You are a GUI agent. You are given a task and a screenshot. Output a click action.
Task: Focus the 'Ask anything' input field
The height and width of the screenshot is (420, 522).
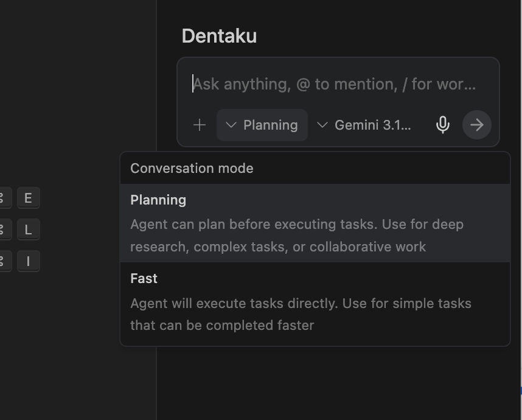[x=335, y=83]
